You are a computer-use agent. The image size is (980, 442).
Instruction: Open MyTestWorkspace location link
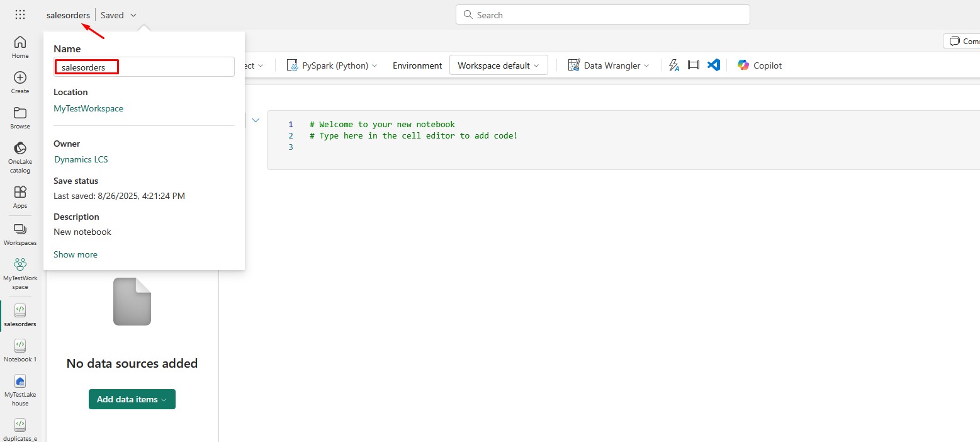[89, 108]
